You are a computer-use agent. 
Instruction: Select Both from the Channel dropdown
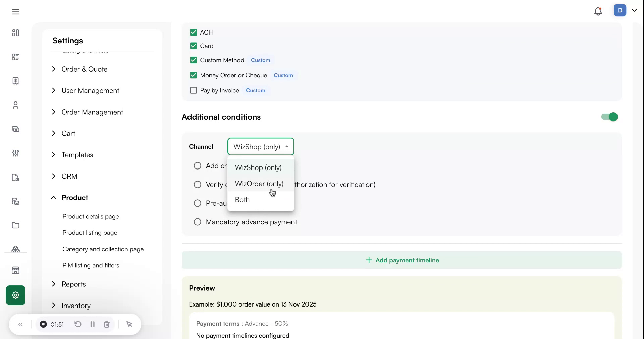(242, 199)
